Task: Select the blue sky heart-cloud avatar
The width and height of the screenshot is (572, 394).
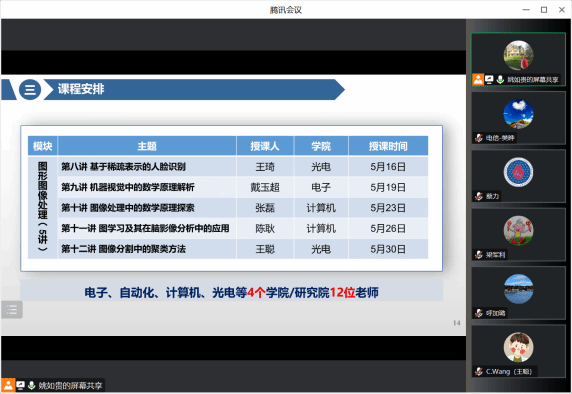Action: [x=518, y=114]
